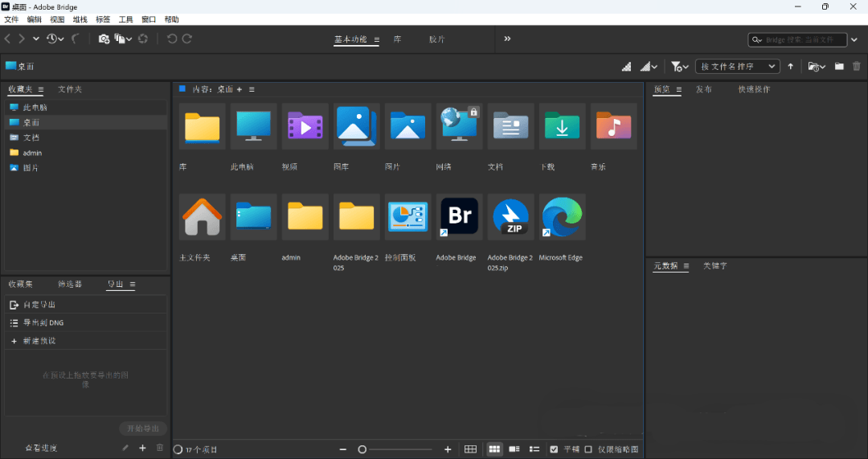This screenshot has width=868, height=459.
Task: Select admin in favorites list
Action: [x=86, y=153]
